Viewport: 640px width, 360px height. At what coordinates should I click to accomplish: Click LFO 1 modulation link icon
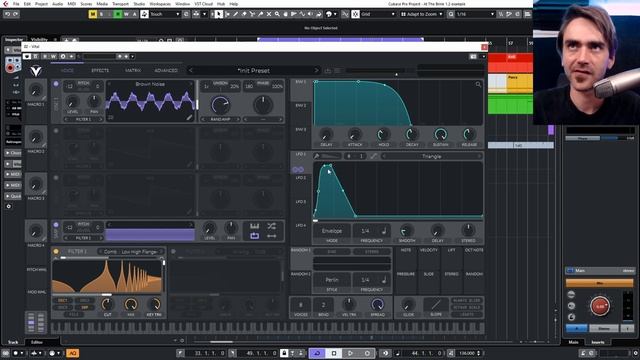click(x=298, y=169)
